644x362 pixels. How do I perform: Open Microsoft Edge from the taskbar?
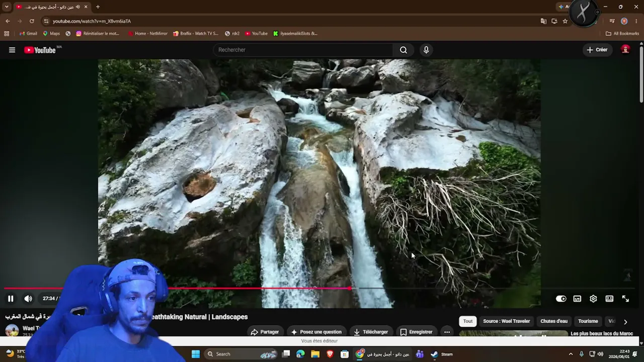tap(300, 354)
